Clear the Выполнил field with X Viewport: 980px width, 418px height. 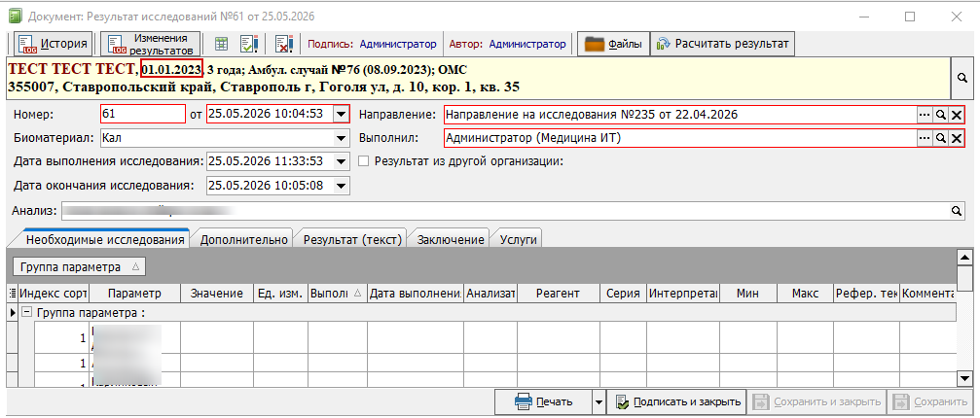tap(957, 138)
